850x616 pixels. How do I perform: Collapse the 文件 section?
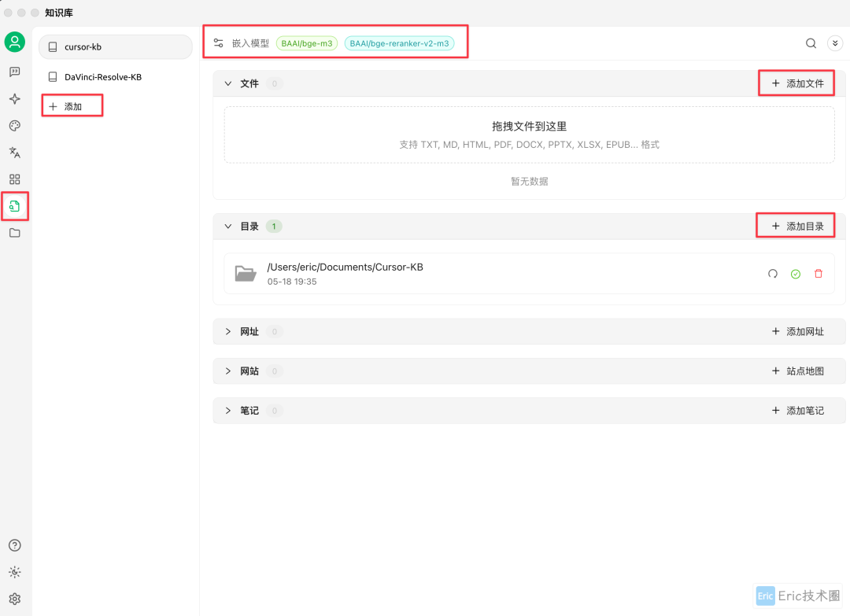[228, 83]
